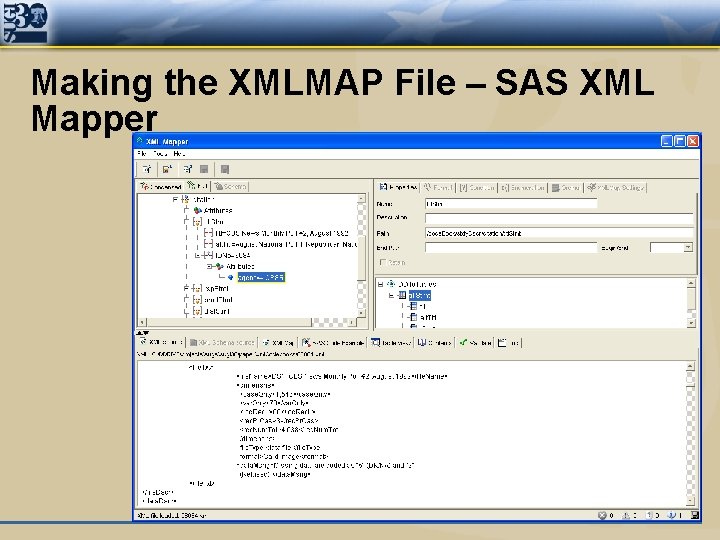Screen dimensions: 720x540
Task: Click the blue attribute bullet icon beside highlighted item
Action: tap(231, 277)
